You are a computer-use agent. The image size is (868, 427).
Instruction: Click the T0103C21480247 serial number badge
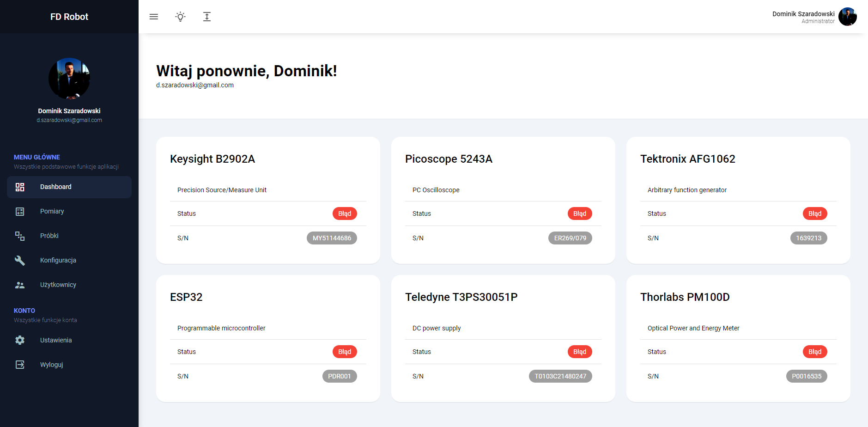[560, 376]
